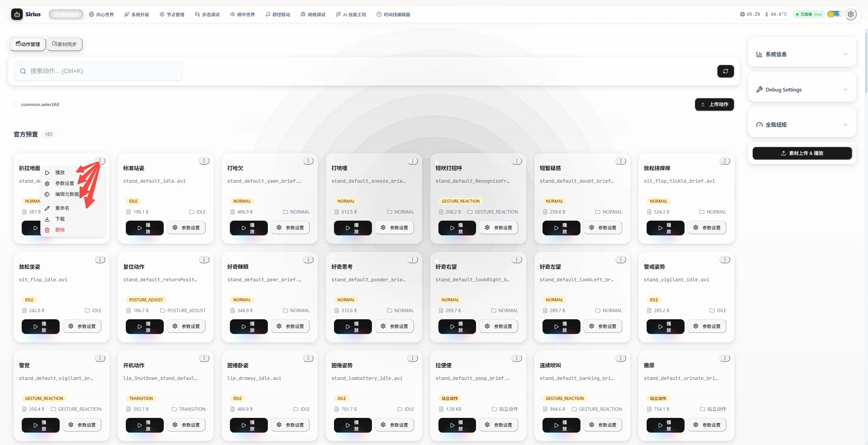The width and height of the screenshot is (868, 445).
Task: Open more options for 好奇眯眼 card
Action: point(308,260)
